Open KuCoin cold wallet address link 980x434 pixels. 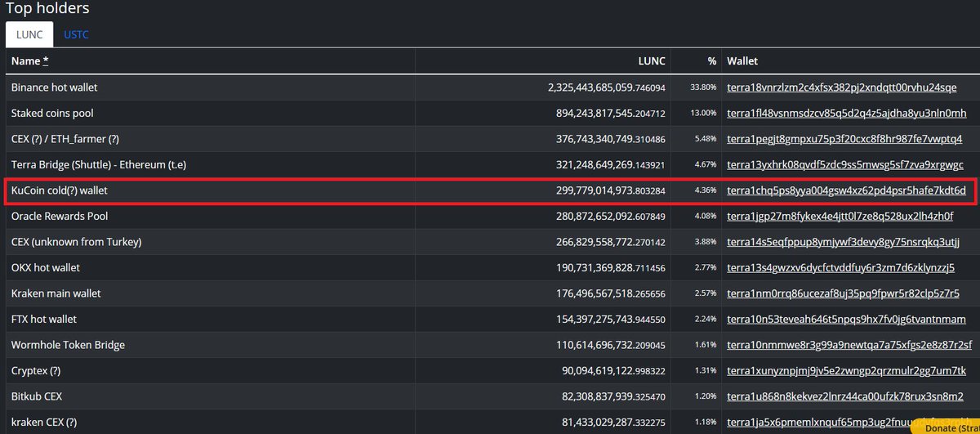tap(846, 190)
